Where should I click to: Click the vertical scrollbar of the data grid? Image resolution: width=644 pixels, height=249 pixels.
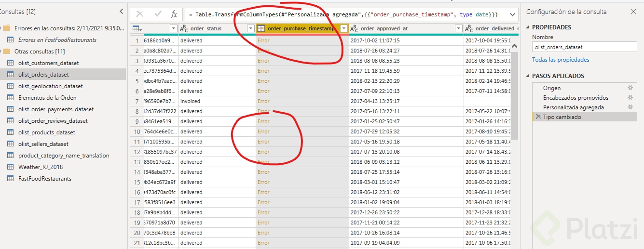(x=515, y=96)
